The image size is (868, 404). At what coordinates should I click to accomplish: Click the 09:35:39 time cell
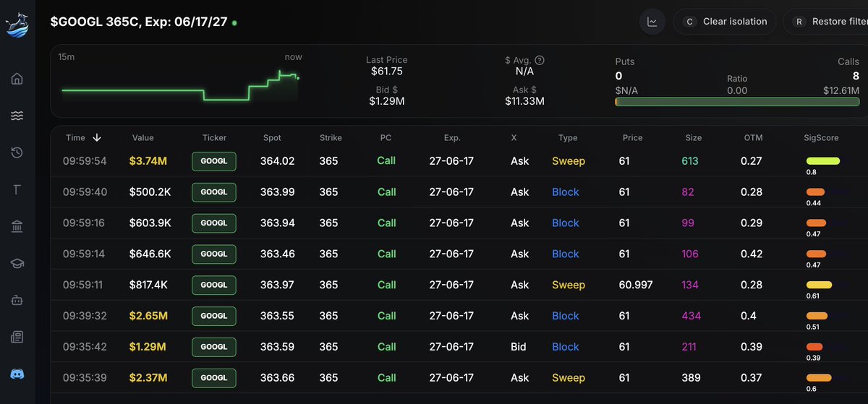(x=85, y=377)
